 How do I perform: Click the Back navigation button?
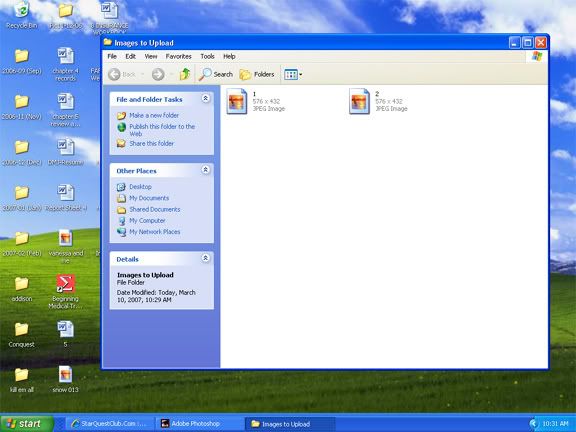click(122, 74)
